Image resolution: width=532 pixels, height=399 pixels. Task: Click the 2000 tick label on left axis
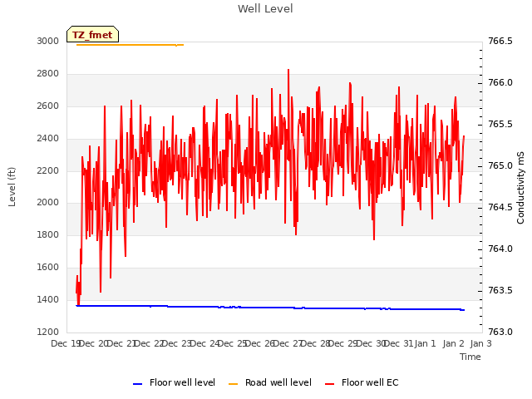pyautogui.click(x=48, y=203)
